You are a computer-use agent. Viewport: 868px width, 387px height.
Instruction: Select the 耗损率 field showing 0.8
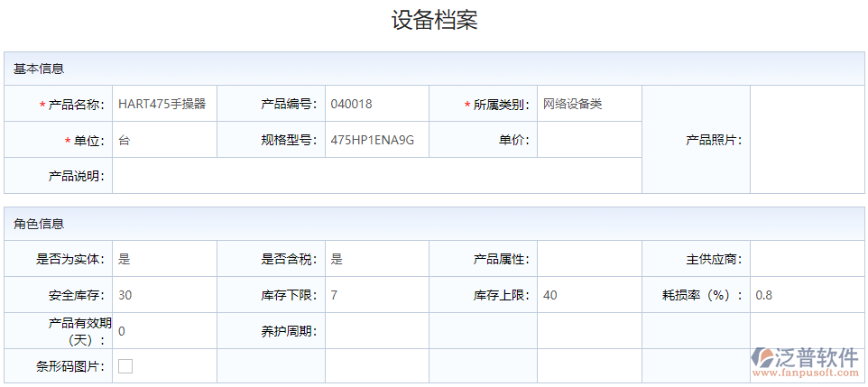(x=807, y=295)
